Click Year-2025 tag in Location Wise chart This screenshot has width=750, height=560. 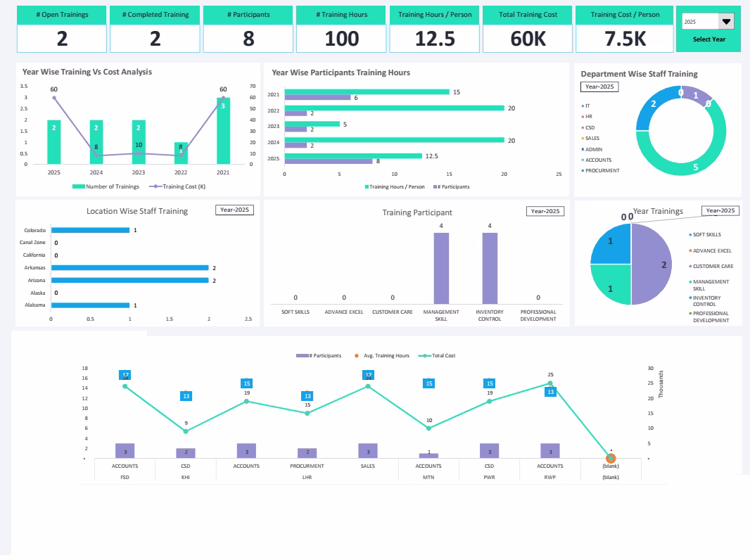pyautogui.click(x=234, y=210)
